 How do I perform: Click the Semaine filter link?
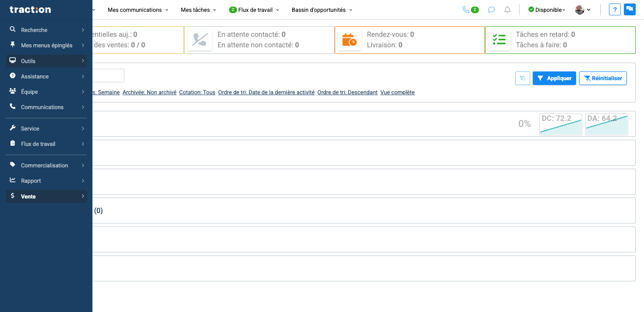point(106,92)
